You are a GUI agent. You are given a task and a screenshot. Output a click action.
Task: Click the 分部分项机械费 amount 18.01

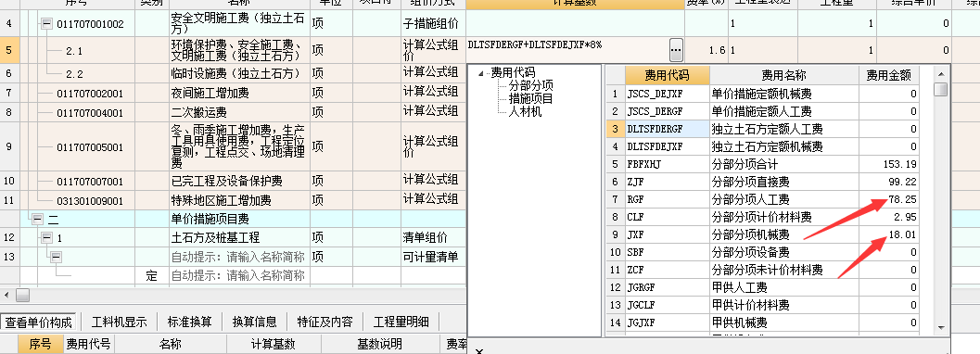click(x=889, y=234)
